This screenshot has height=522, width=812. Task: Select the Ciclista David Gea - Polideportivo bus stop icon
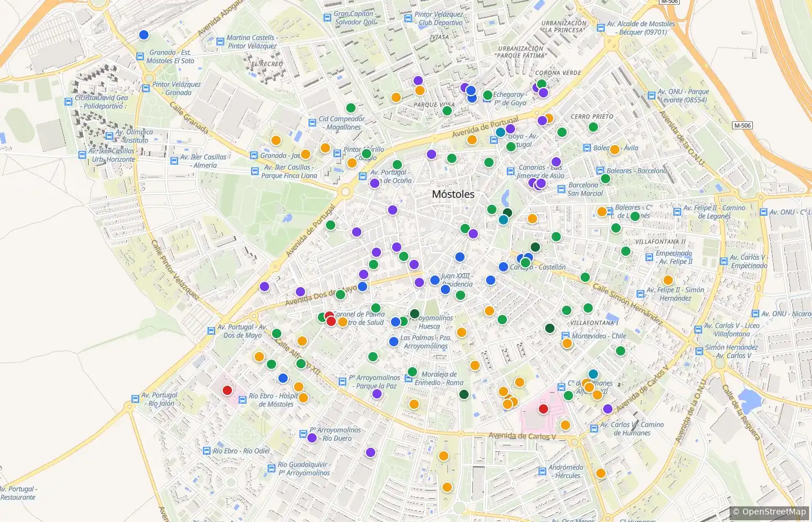(68, 102)
